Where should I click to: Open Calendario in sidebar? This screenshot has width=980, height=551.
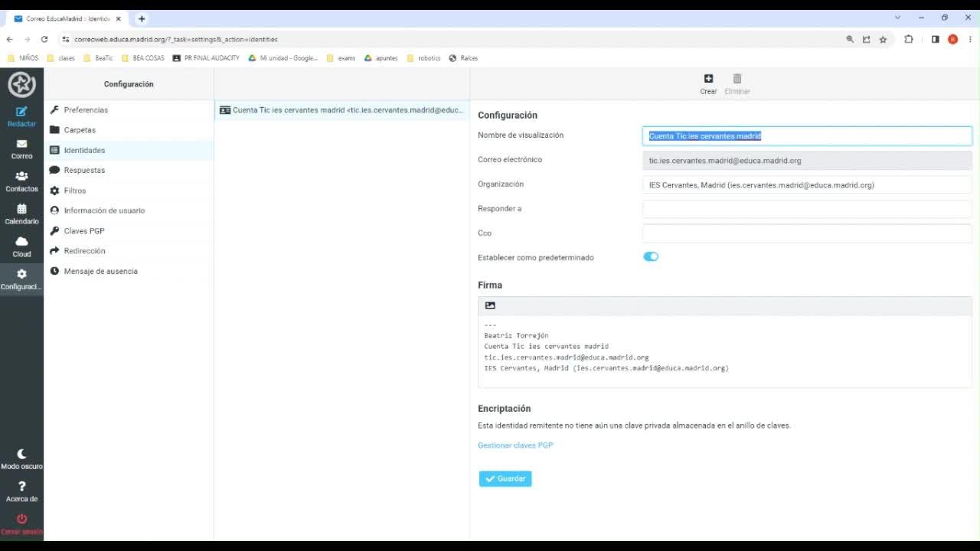point(21,214)
